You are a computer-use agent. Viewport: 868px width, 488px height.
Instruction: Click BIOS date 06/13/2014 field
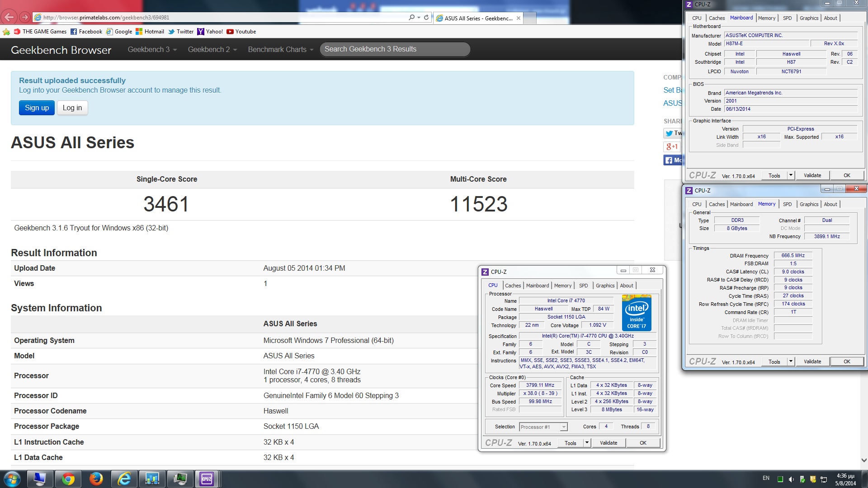click(790, 109)
